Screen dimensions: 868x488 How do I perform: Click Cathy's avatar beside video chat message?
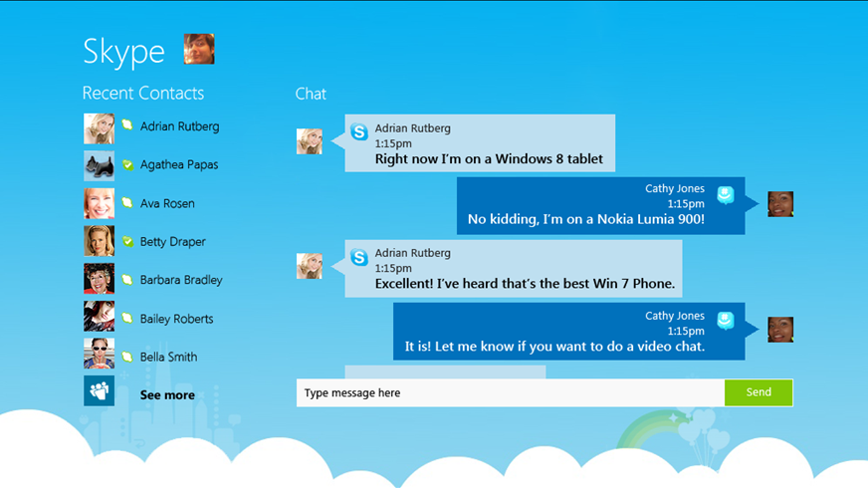coord(780,330)
